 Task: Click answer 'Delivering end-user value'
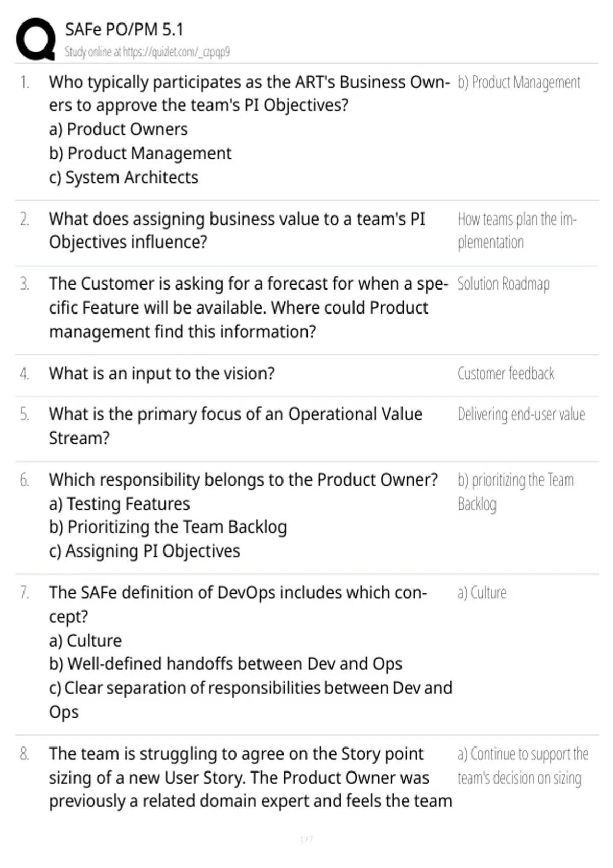(522, 414)
